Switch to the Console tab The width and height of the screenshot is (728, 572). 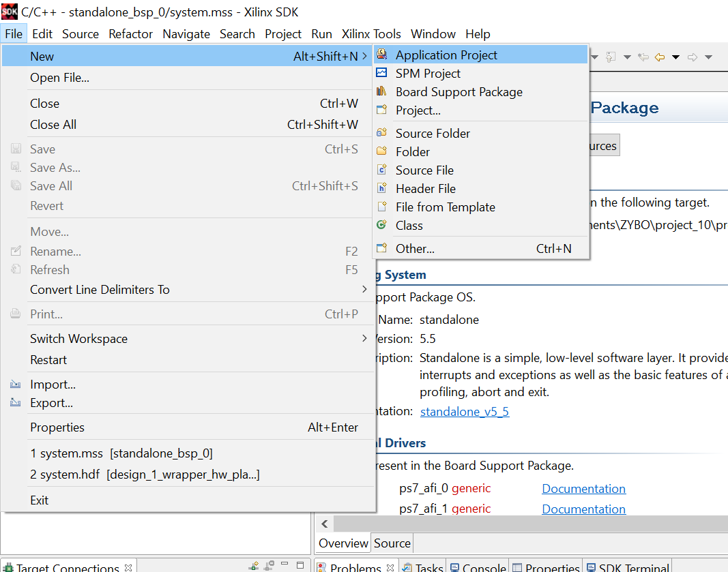pyautogui.click(x=478, y=567)
